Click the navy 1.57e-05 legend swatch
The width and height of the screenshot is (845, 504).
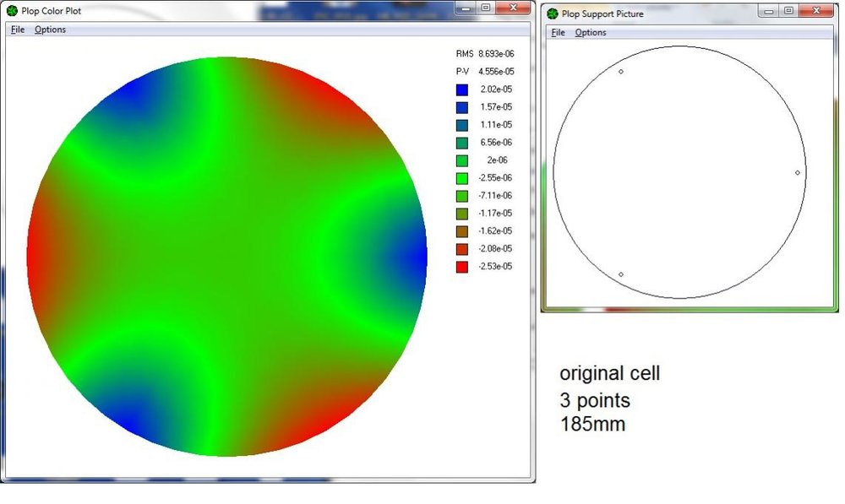click(x=461, y=107)
